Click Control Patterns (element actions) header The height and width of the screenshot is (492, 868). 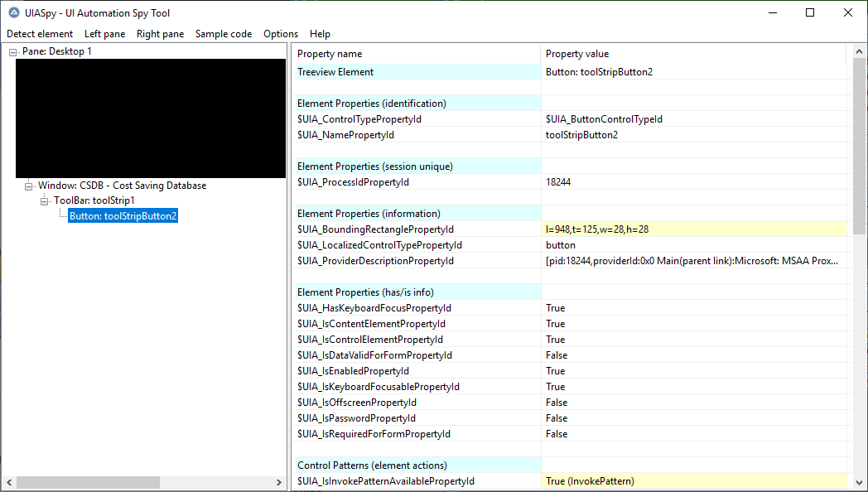[570, 465]
